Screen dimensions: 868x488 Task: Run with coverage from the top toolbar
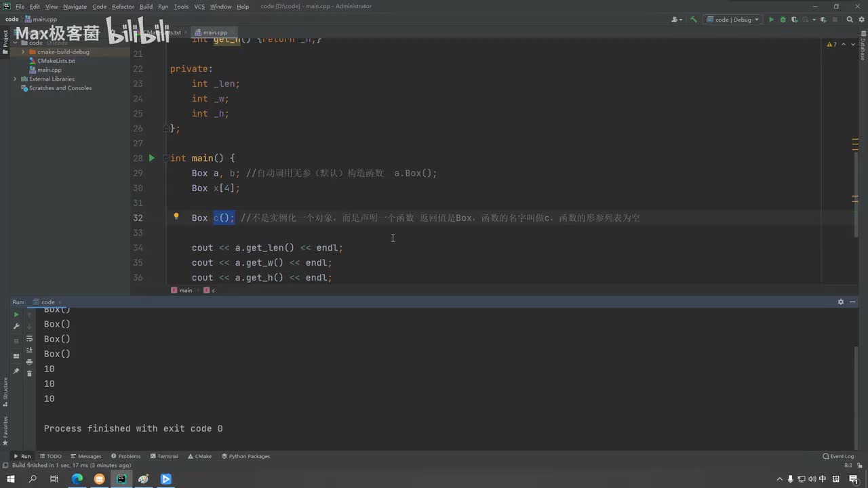[794, 20]
